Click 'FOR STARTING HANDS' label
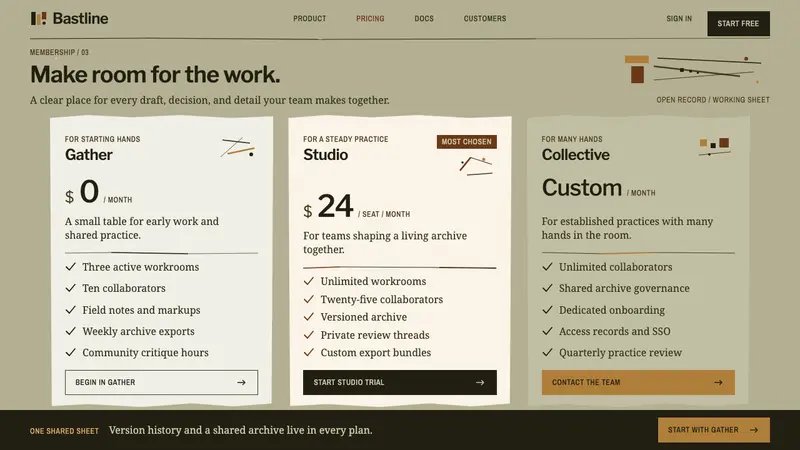800x450 pixels. 103,139
